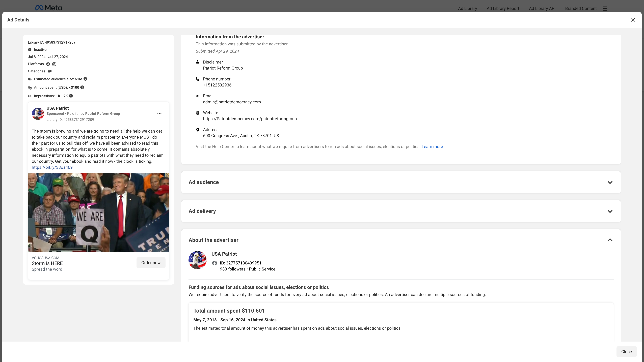Click the info icon next to Amount spent
The image size is (644, 362).
82,87
